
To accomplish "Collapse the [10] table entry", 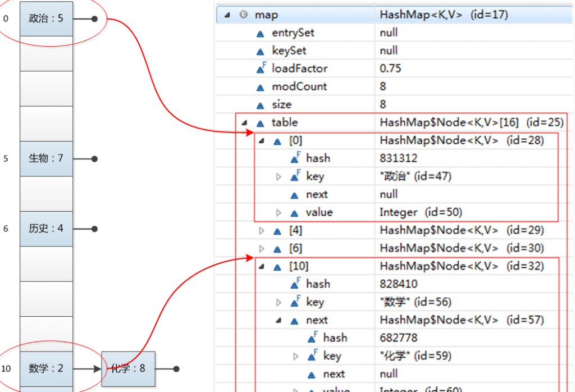I will pyautogui.click(x=262, y=267).
